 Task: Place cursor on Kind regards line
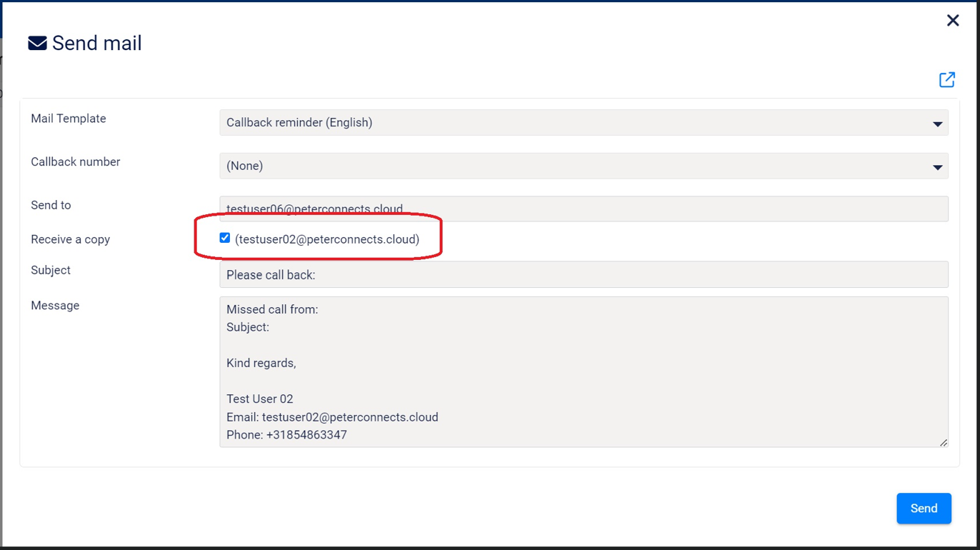click(261, 363)
